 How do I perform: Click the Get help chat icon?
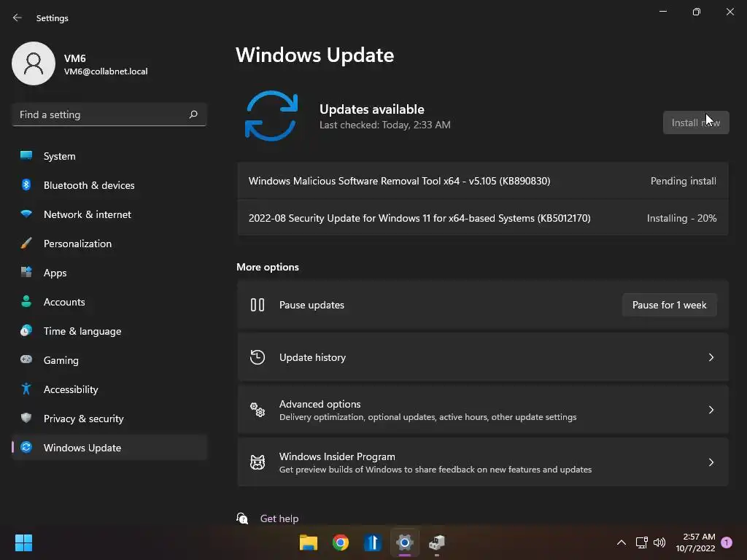(242, 518)
